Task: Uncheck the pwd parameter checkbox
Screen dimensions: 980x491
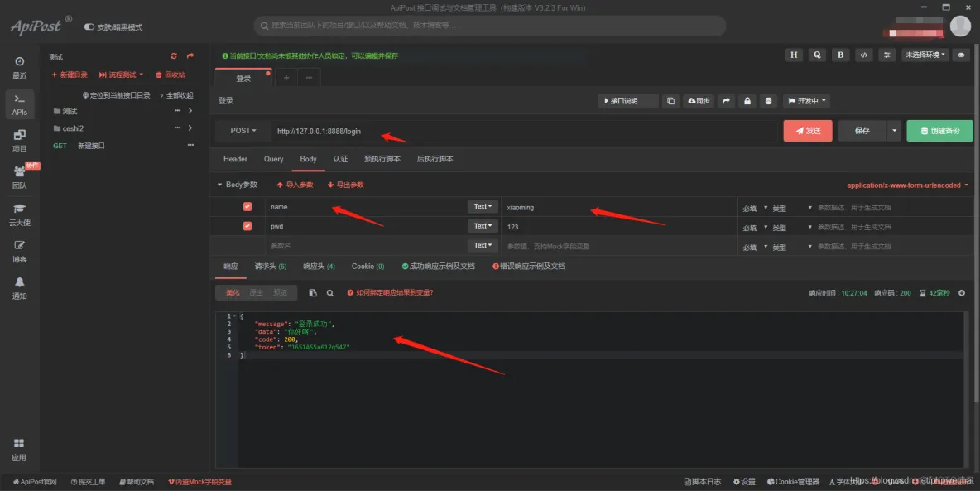Action: tap(247, 226)
